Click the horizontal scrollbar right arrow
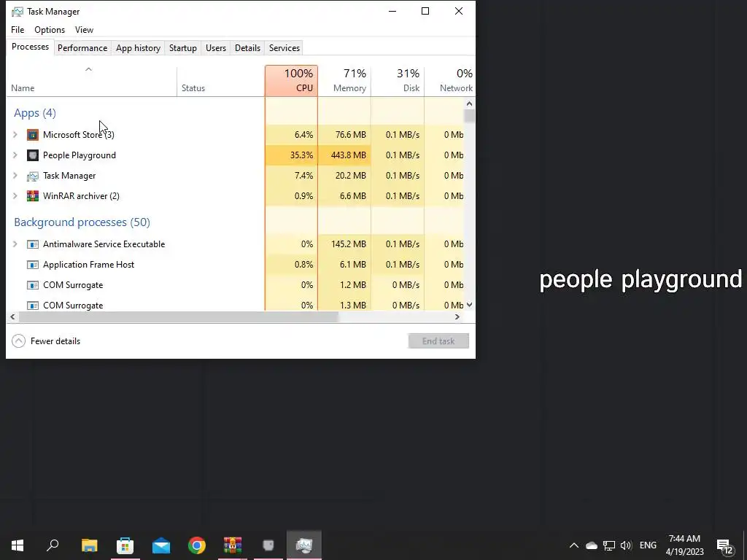Image resolution: width=747 pixels, height=560 pixels. [457, 317]
